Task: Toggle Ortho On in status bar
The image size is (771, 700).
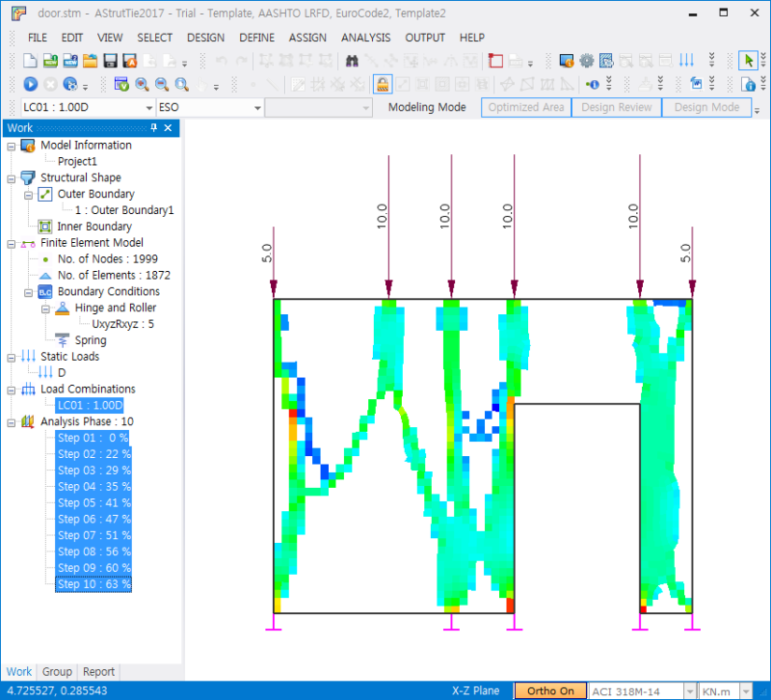Action: pos(550,690)
